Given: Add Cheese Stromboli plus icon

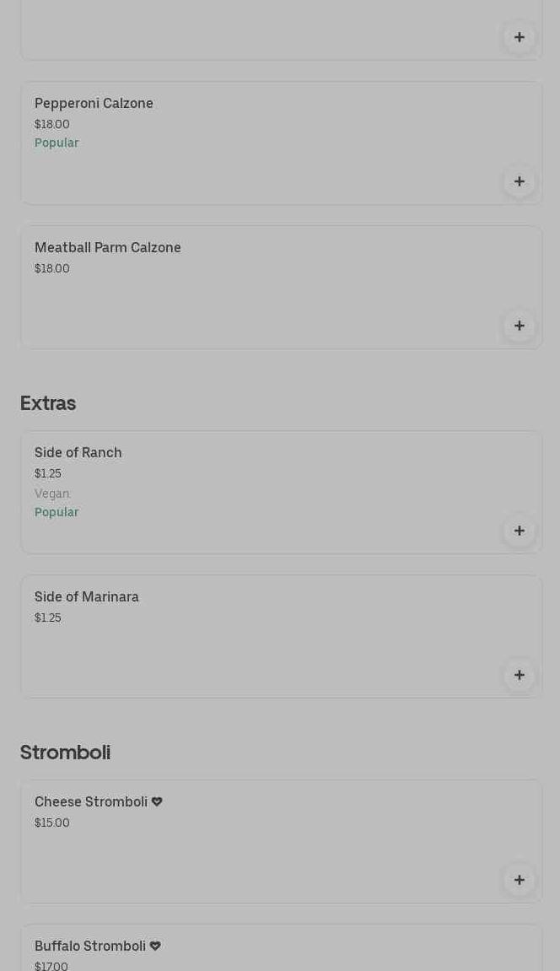Looking at the screenshot, I should click(520, 880).
